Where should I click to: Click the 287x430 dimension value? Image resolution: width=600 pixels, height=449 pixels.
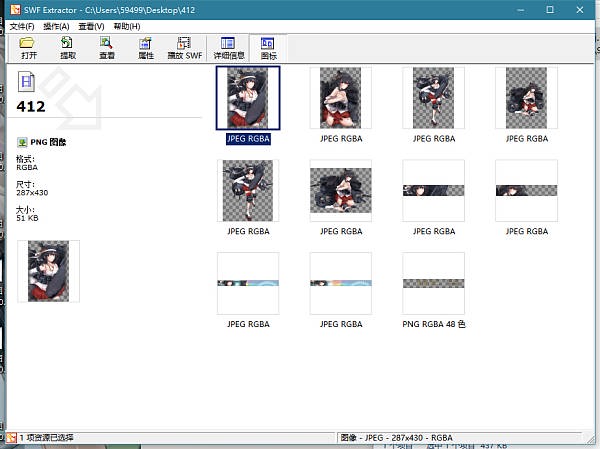[32, 193]
